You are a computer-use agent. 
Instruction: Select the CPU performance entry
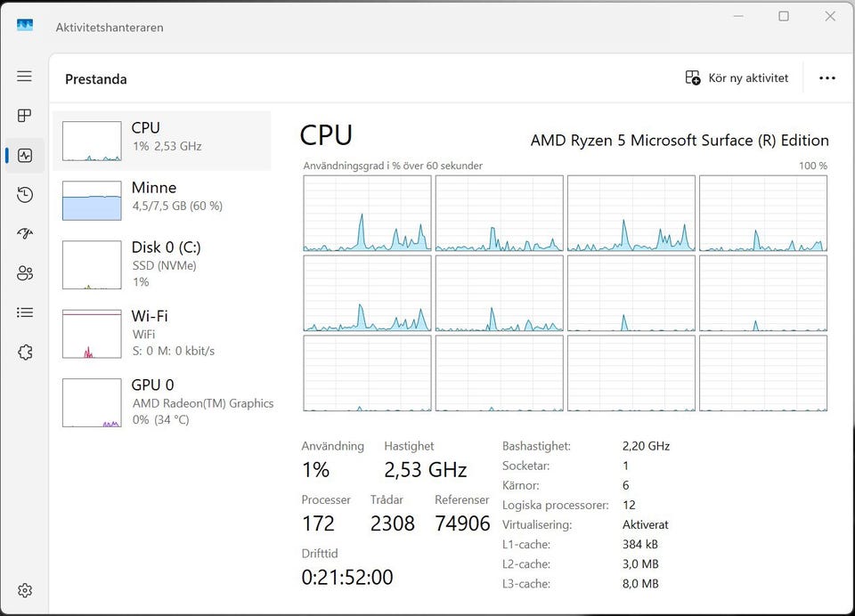point(161,141)
